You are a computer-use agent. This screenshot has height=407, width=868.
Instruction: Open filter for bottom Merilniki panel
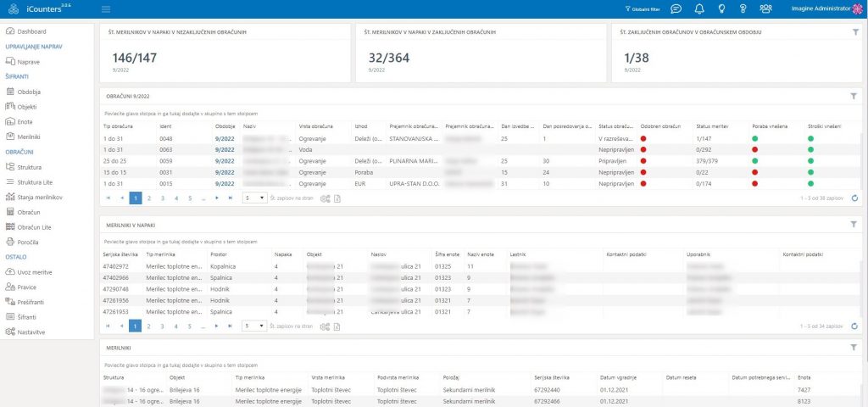click(854, 347)
